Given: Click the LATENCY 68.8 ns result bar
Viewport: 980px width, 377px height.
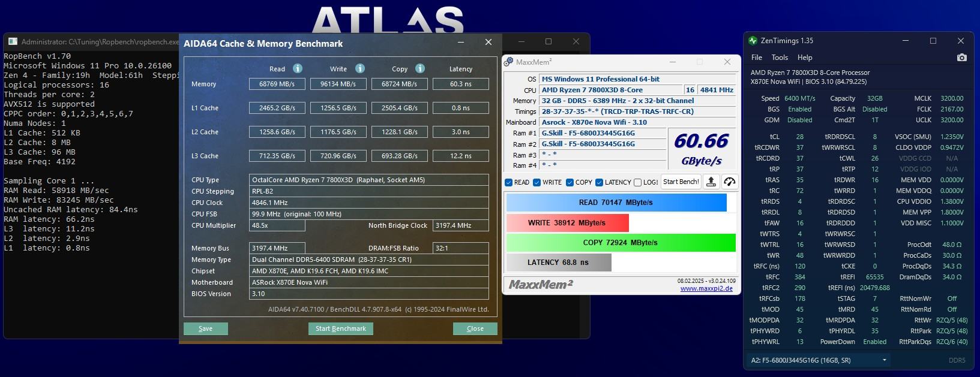Looking at the screenshot, I should (x=559, y=263).
